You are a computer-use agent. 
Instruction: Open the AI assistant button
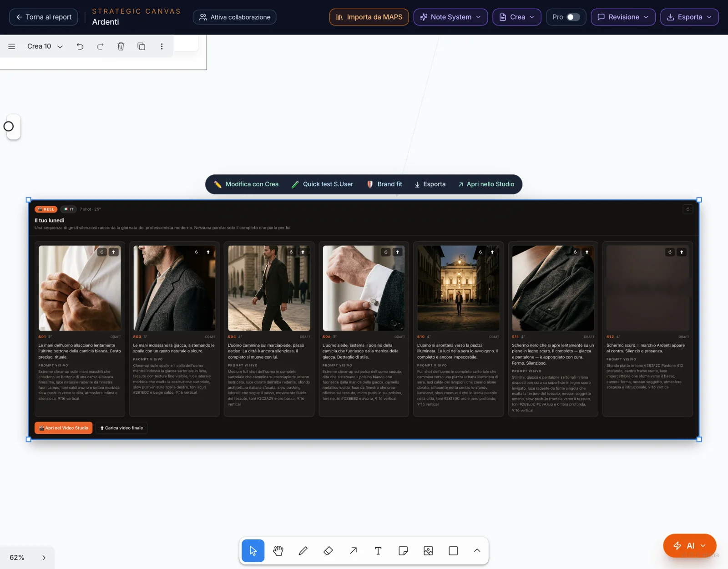coord(689,545)
